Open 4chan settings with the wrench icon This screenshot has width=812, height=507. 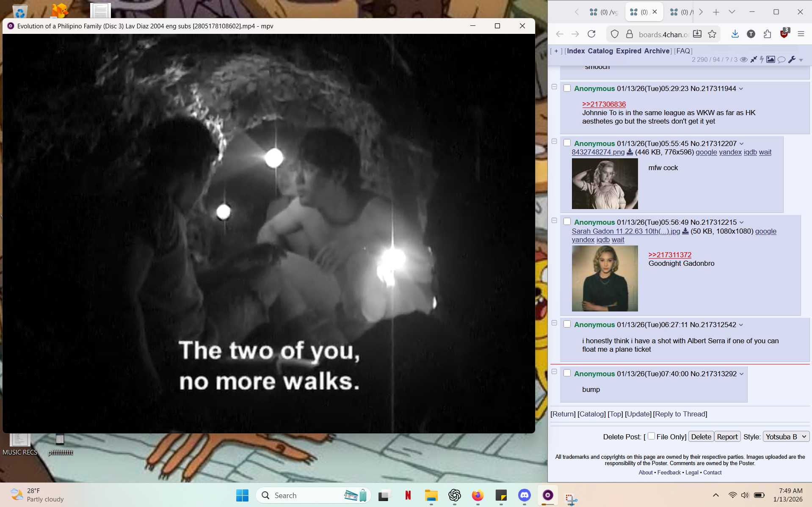[x=792, y=60]
